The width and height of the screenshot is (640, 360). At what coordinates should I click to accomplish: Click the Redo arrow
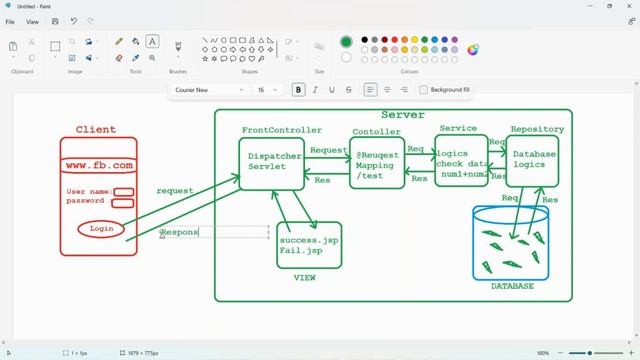pos(90,21)
